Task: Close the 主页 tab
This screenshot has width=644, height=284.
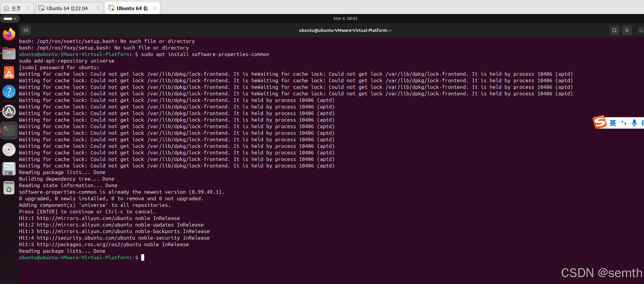Action: (x=28, y=8)
